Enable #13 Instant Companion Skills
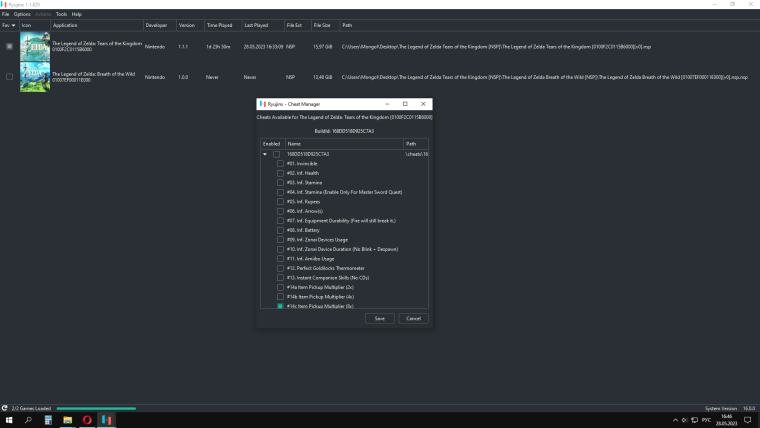This screenshot has width=760, height=428. click(x=280, y=278)
